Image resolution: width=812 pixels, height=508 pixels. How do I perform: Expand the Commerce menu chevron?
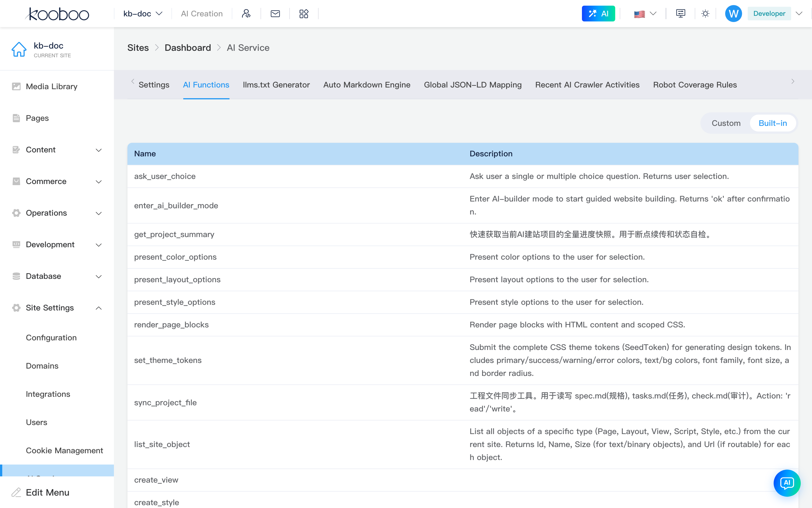point(99,181)
